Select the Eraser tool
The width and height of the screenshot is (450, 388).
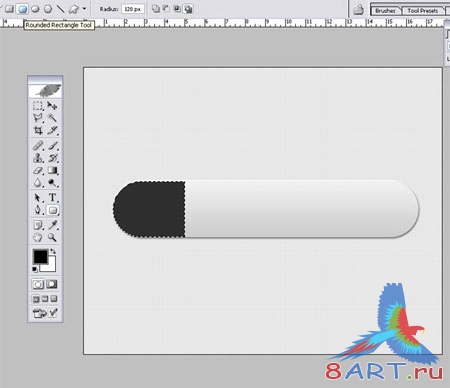38,170
